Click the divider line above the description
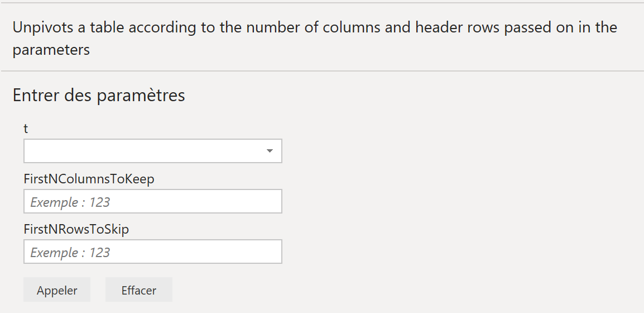 tap(322, 3)
